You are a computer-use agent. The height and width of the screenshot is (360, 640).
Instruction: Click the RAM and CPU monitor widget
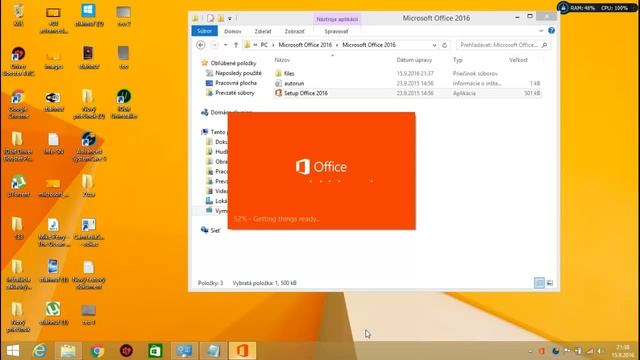[597, 8]
